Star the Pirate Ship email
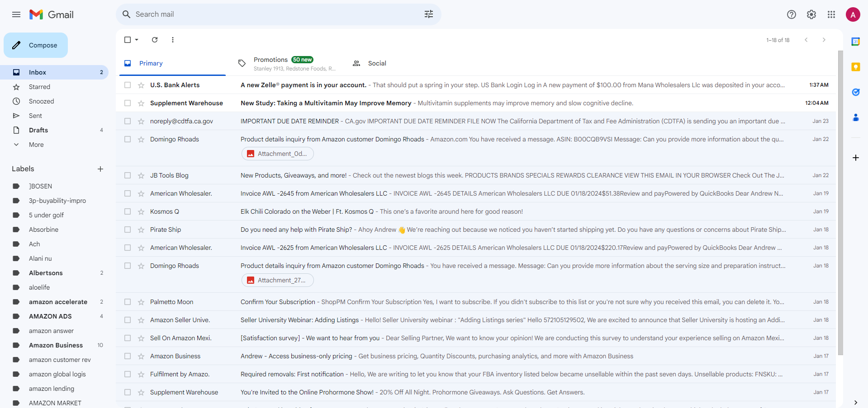Screen dimensions: 868x408 141,230
